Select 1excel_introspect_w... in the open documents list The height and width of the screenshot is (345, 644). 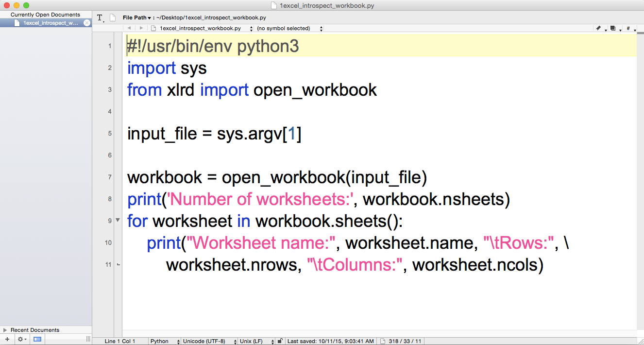click(x=46, y=22)
